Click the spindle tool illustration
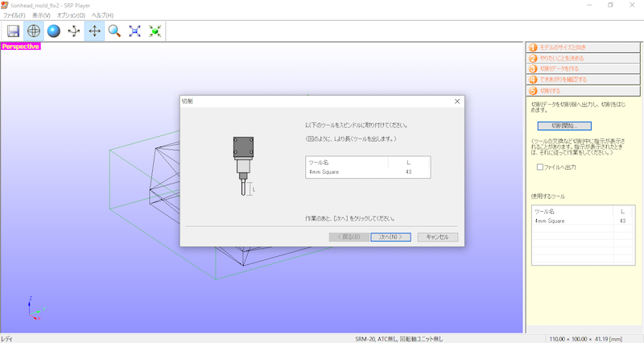 pyautogui.click(x=244, y=167)
